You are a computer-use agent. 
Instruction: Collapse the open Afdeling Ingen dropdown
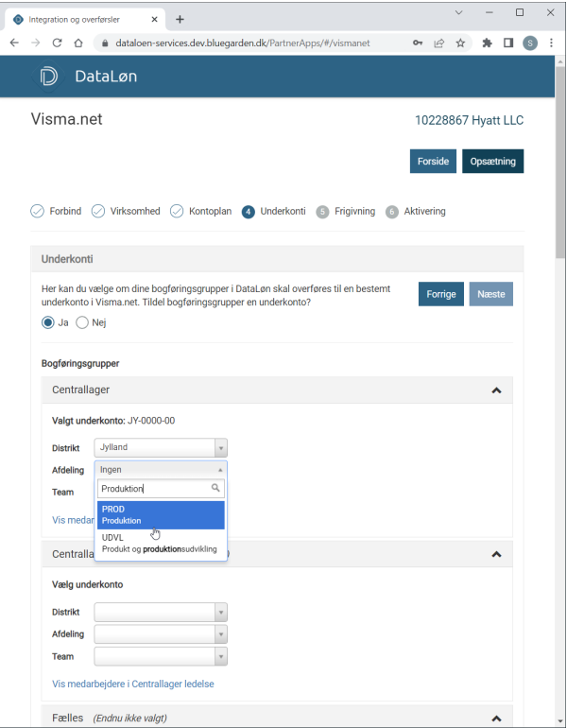point(161,470)
